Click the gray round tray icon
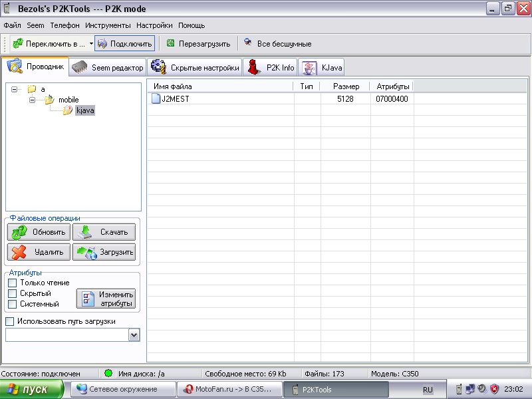Screen dimensions: 532x399 (x=481, y=388)
